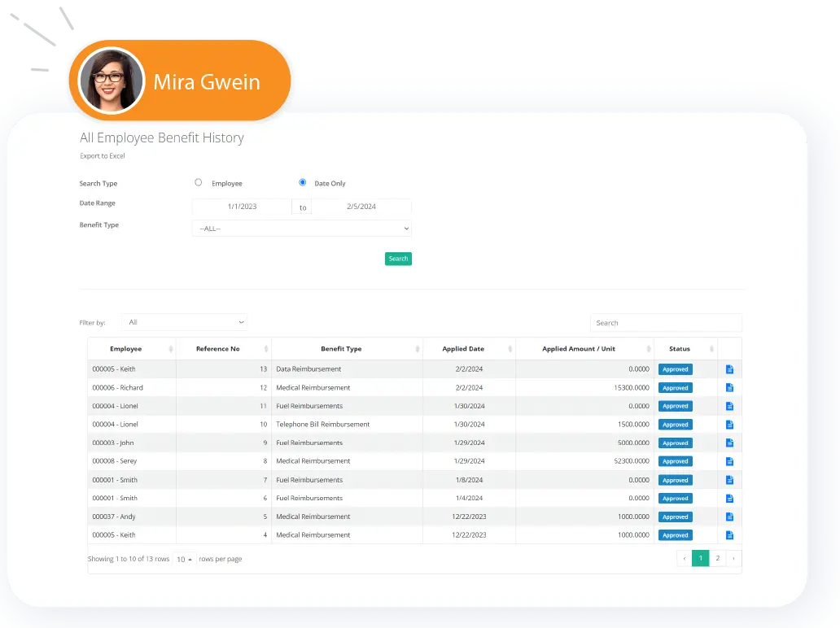Open document icon for reference 12 Richard row
840x628 pixels.
pos(729,387)
